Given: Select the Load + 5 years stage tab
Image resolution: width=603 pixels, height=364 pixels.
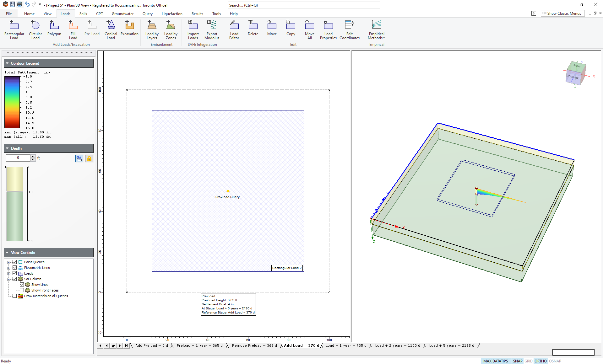Looking at the screenshot, I should 451,345.
